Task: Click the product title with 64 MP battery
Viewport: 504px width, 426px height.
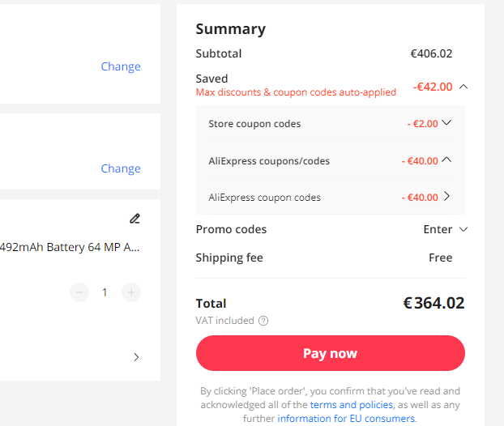Action: 70,247
